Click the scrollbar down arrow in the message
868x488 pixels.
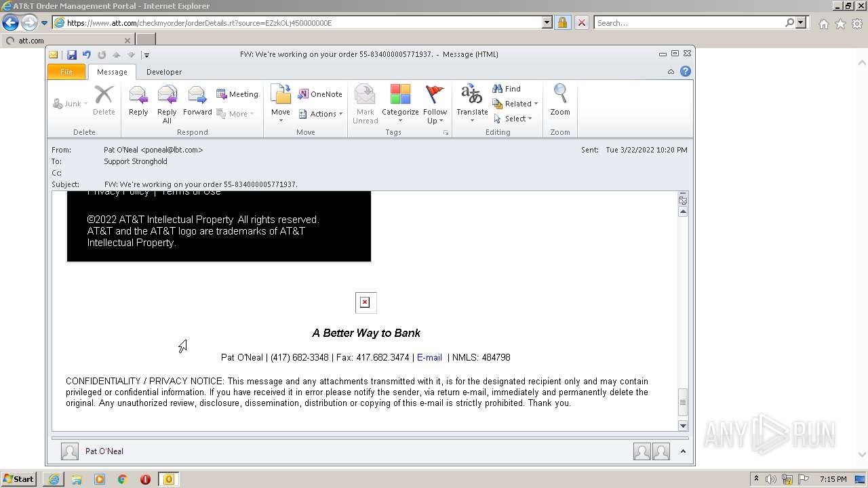click(x=683, y=426)
